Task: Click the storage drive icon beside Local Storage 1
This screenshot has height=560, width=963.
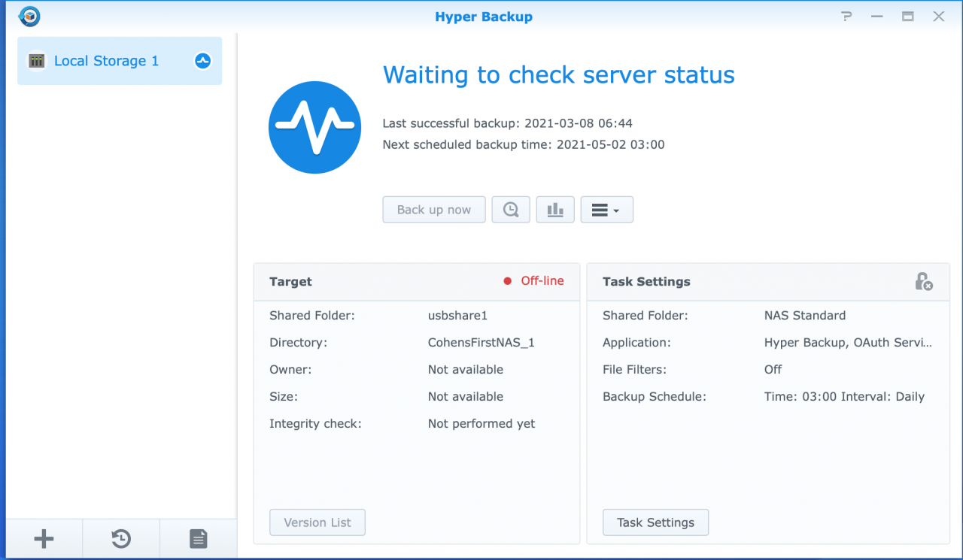Action: (37, 61)
